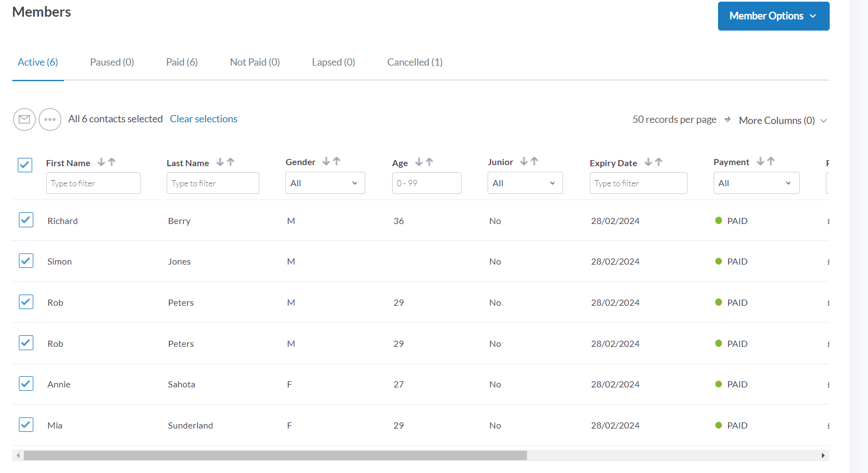Sort First Name descending arrow
868x473 pixels.
pos(101,162)
